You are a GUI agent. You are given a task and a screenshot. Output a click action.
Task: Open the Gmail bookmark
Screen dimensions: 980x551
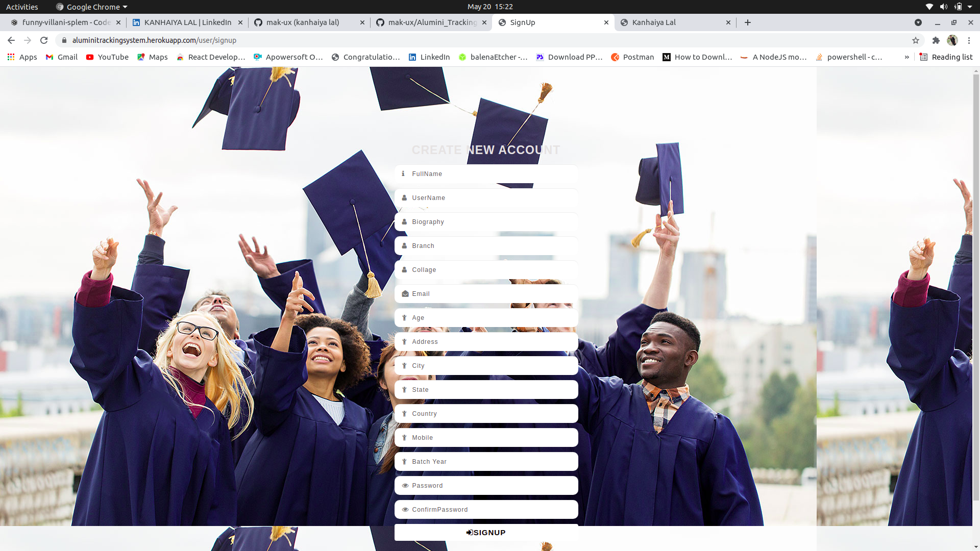pyautogui.click(x=62, y=57)
